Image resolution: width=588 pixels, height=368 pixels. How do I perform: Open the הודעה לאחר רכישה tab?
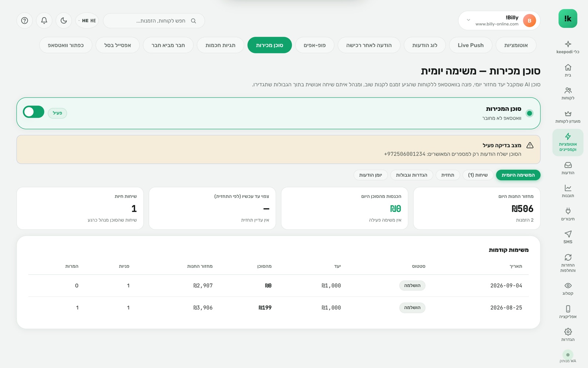pos(369,45)
